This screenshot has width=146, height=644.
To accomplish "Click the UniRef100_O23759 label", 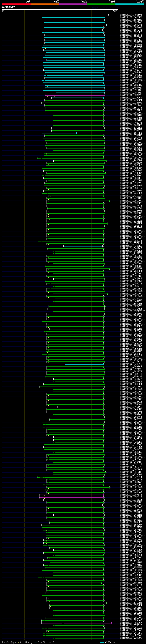I will pos(131,75).
